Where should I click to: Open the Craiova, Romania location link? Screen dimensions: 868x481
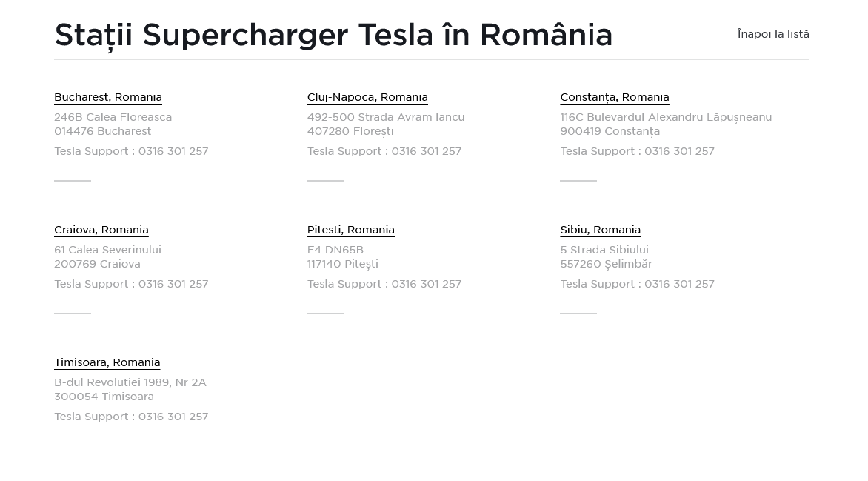pos(101,230)
